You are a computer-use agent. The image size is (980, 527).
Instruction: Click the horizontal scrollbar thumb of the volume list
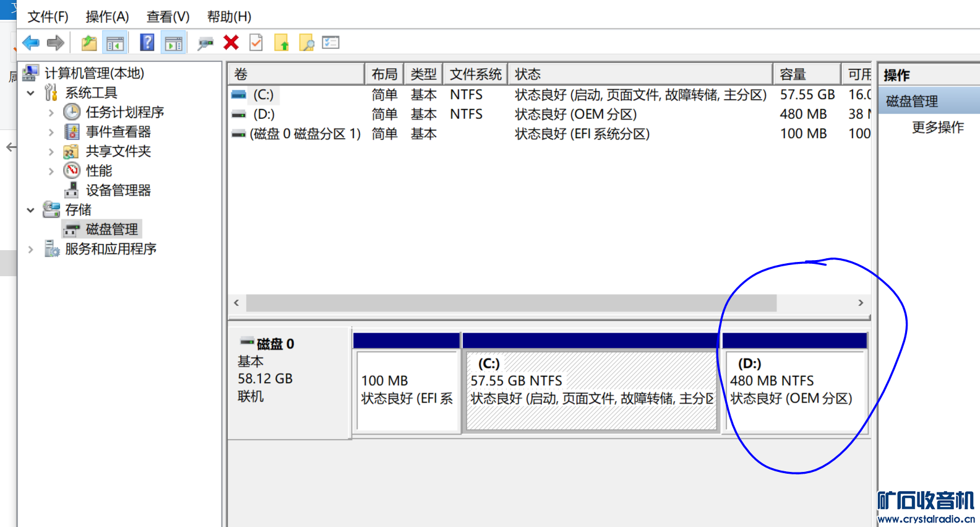pos(512,303)
